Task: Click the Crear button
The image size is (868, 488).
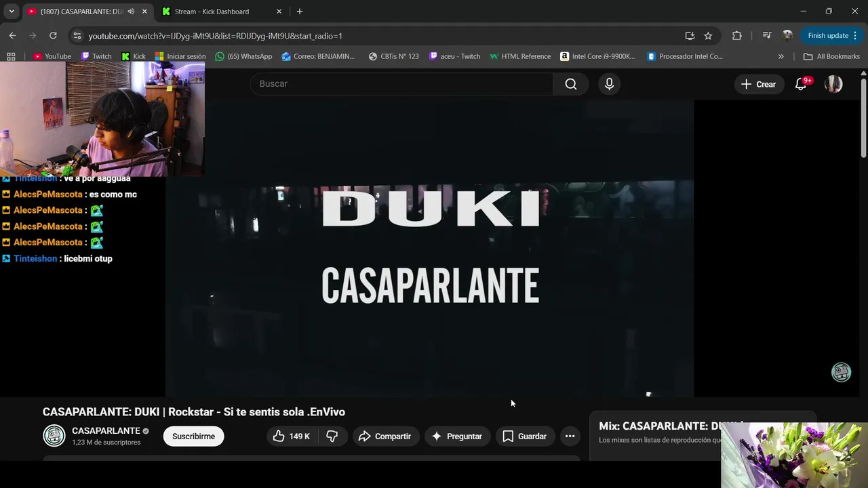Action: [x=758, y=84]
